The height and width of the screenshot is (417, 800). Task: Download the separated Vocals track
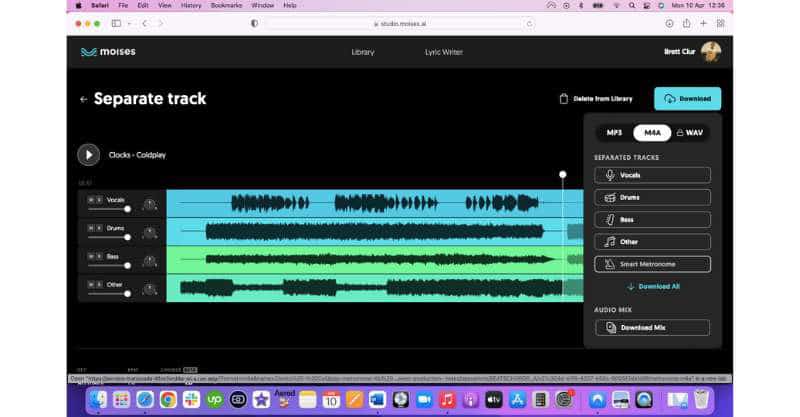[652, 175]
